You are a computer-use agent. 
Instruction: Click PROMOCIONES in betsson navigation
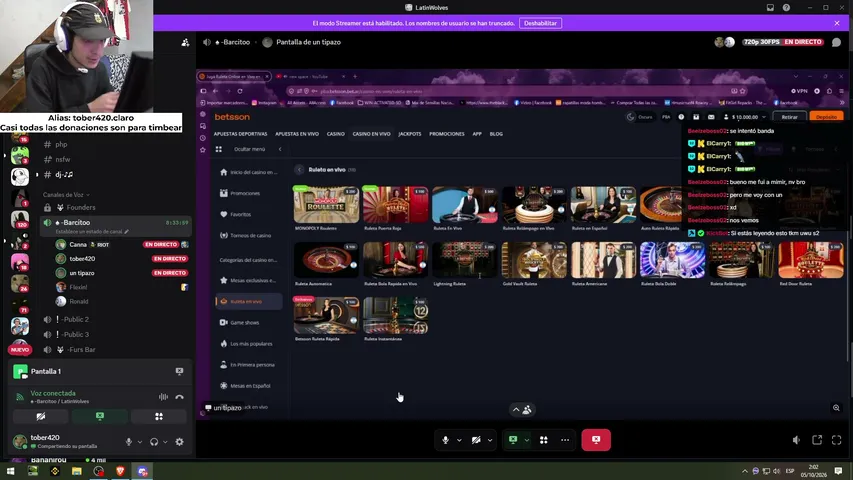[x=447, y=134]
